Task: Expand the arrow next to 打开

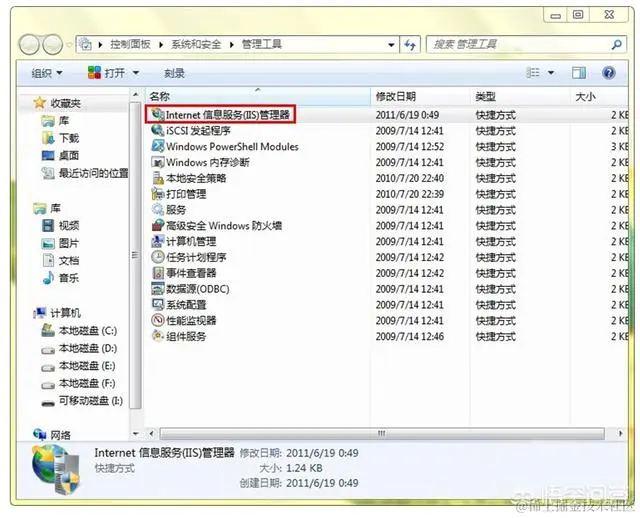Action: click(136, 73)
